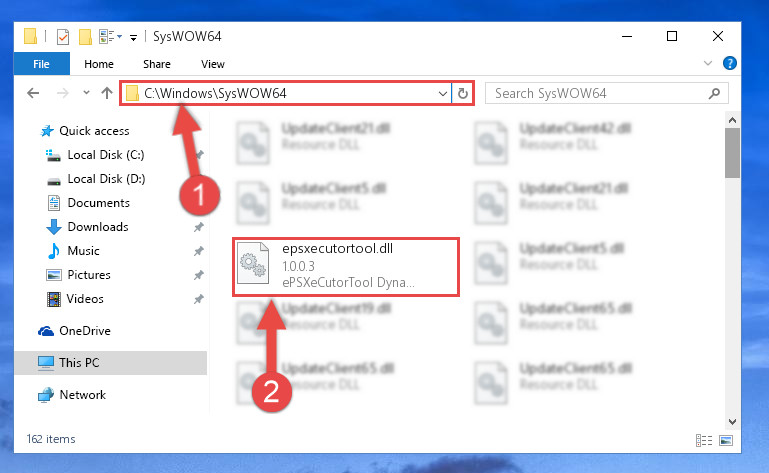Go up one folder level

[x=107, y=93]
